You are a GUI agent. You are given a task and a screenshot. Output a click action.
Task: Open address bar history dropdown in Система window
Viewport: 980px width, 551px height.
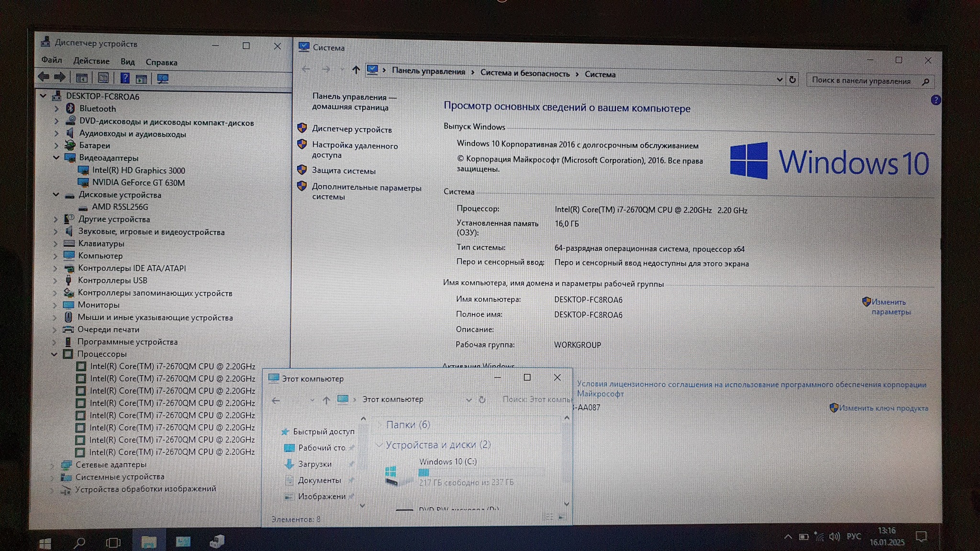780,79
